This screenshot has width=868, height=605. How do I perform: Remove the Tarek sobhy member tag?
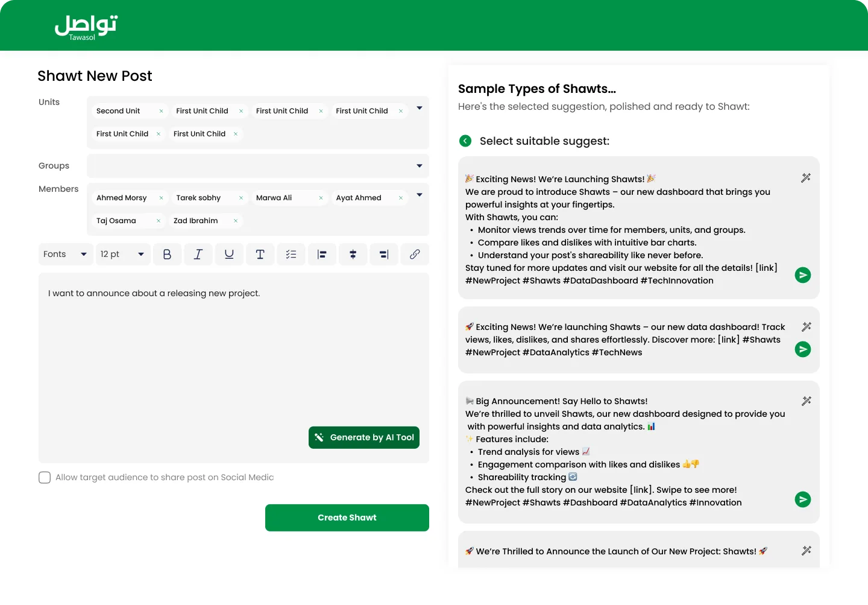coord(241,198)
